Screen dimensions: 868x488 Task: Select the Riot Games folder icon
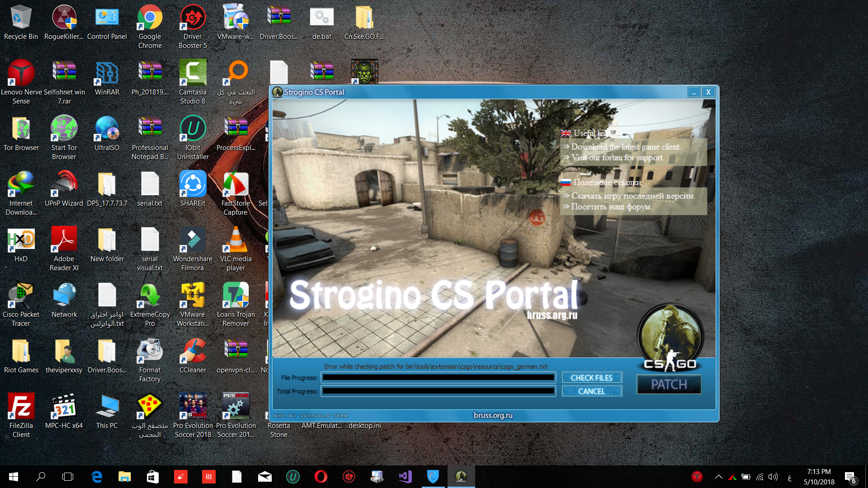point(21,356)
